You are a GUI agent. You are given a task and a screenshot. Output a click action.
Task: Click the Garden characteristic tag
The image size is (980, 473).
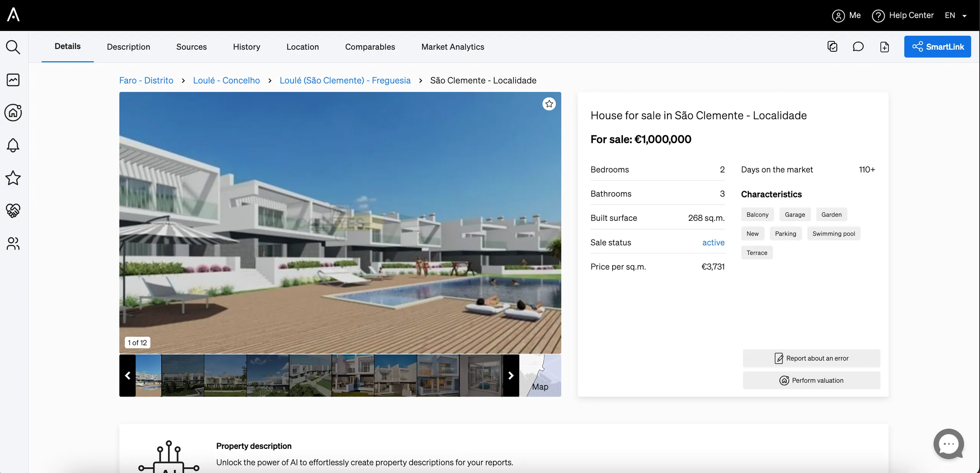[831, 215]
